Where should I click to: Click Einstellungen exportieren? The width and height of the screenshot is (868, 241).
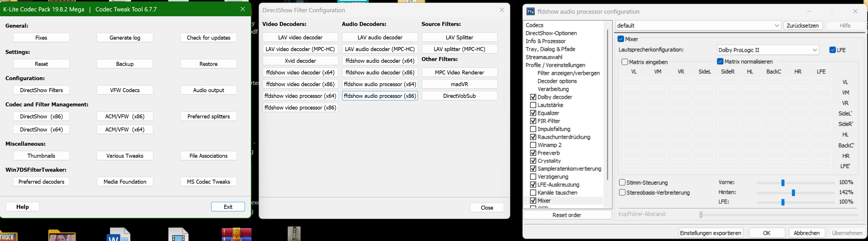[711, 233]
